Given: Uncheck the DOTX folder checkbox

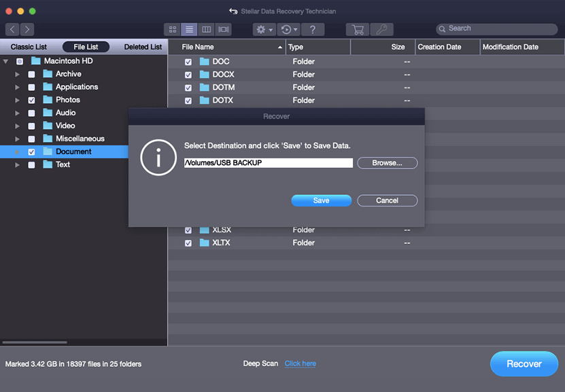Looking at the screenshot, I should pos(188,101).
